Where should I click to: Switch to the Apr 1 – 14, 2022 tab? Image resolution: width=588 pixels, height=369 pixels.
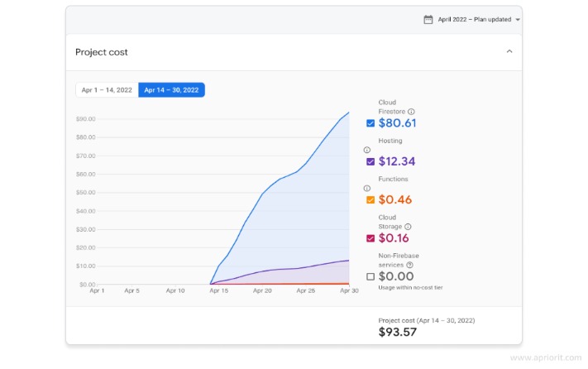(106, 90)
